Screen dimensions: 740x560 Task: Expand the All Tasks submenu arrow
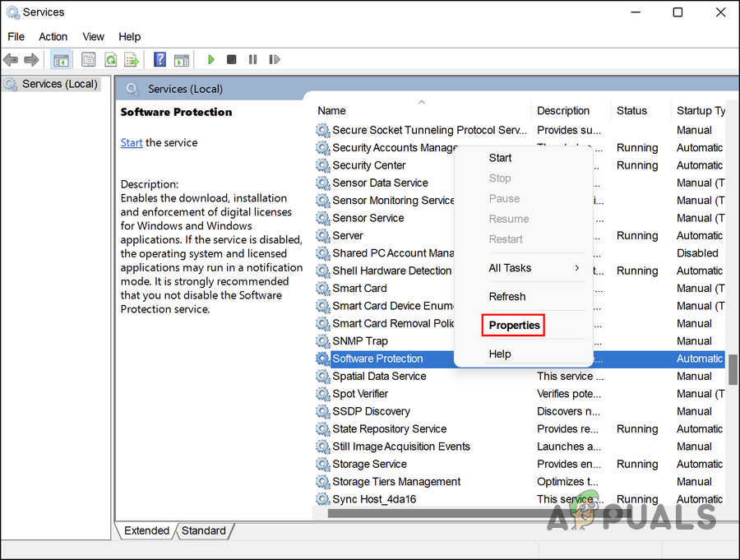tap(577, 268)
